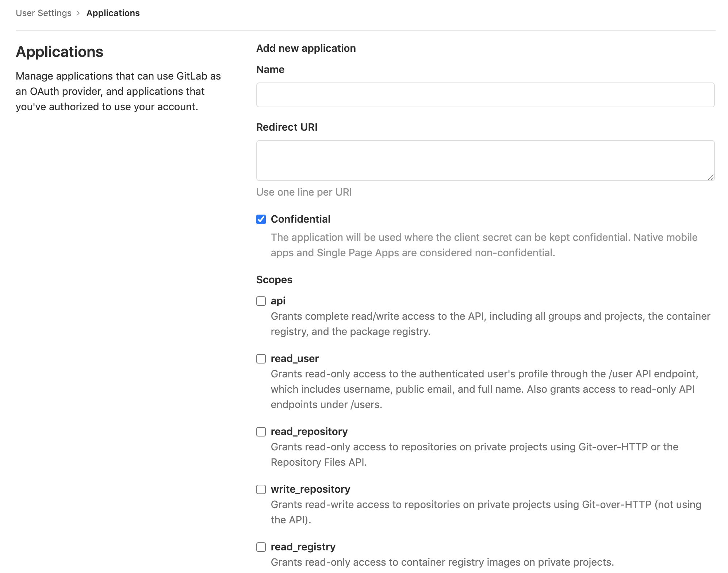Image resolution: width=728 pixels, height=573 pixels.
Task: Tick the read_user scope checkbox
Action: (x=261, y=359)
